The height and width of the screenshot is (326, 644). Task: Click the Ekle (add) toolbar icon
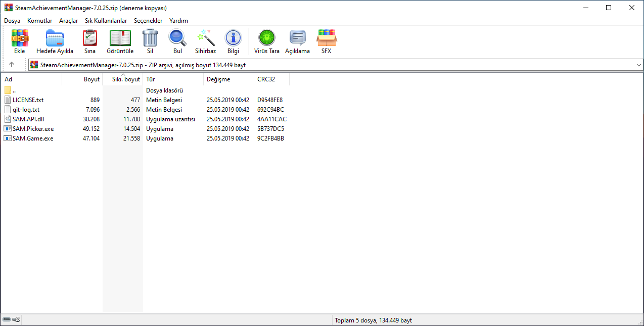(20, 38)
